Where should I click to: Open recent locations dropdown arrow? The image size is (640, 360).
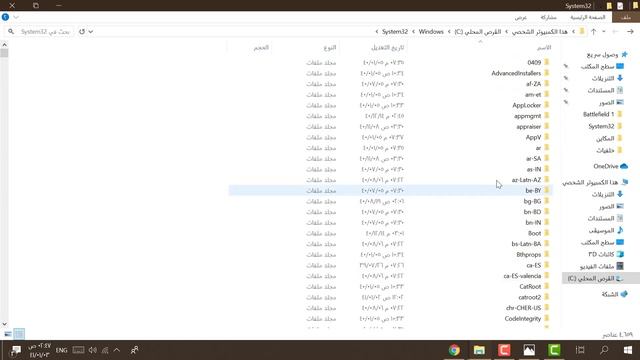(604, 31)
